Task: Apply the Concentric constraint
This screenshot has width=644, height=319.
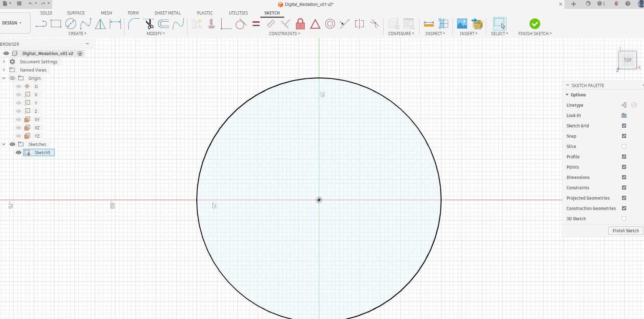Action: [x=330, y=24]
